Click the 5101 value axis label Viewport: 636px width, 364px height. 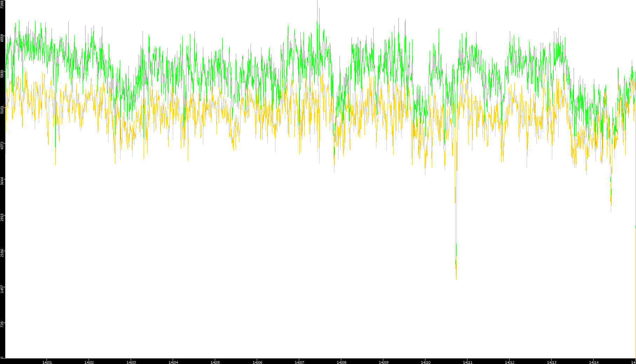pyautogui.click(x=2, y=109)
